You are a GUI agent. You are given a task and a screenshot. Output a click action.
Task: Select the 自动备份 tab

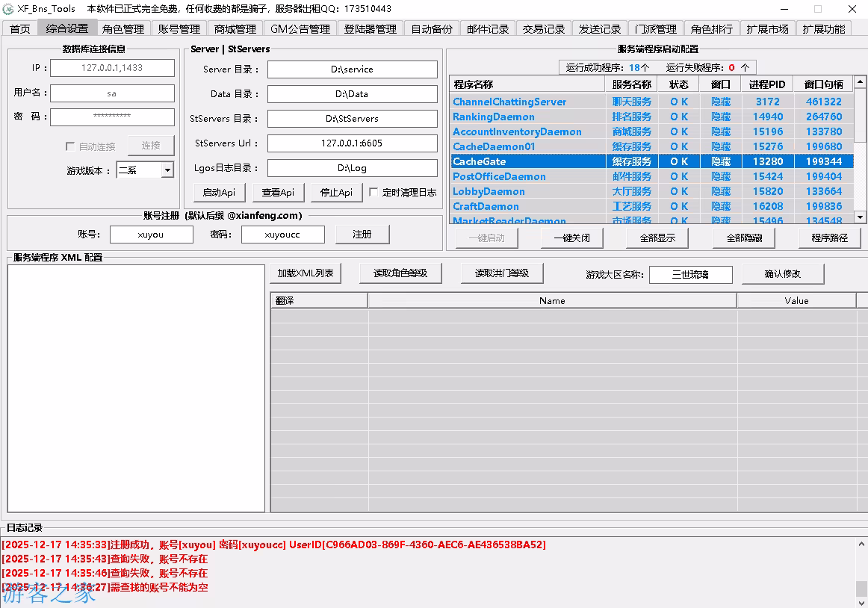coord(432,29)
